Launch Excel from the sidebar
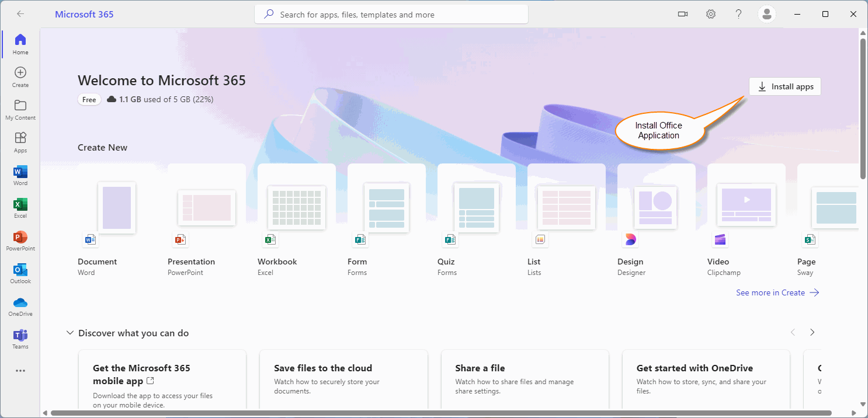Image resolution: width=868 pixels, height=418 pixels. pyautogui.click(x=20, y=207)
